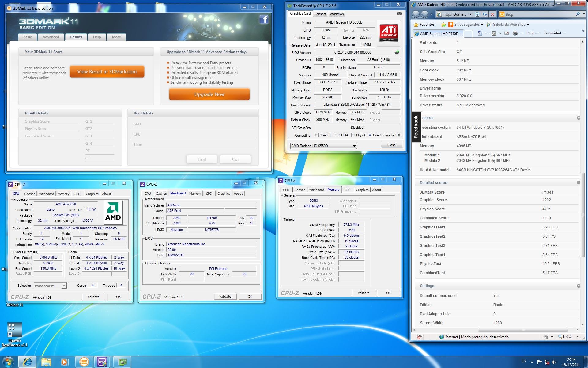This screenshot has height=368, width=588.
Task: Open Windows Media Player from taskbar
Action: [64, 362]
